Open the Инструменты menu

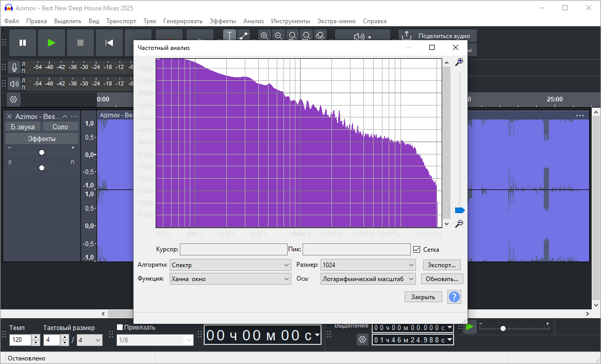tap(291, 21)
